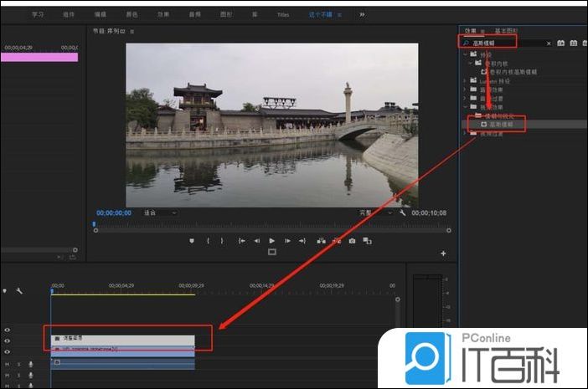Image resolution: width=588 pixels, height=389 pixels.
Task: Step forward one frame
Action: [x=287, y=241]
